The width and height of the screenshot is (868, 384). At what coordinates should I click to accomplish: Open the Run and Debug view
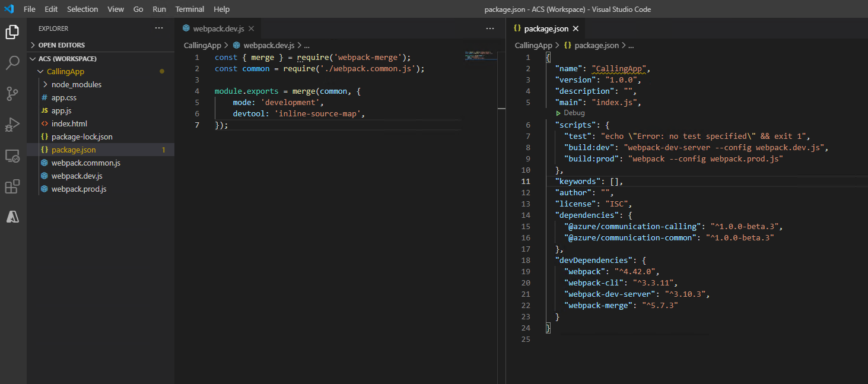tap(12, 125)
